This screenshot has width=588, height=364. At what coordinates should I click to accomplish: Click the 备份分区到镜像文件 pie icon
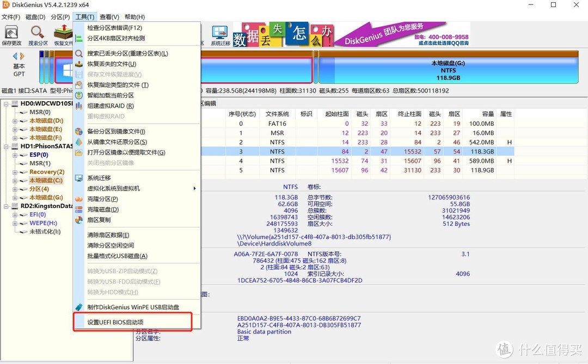78,131
